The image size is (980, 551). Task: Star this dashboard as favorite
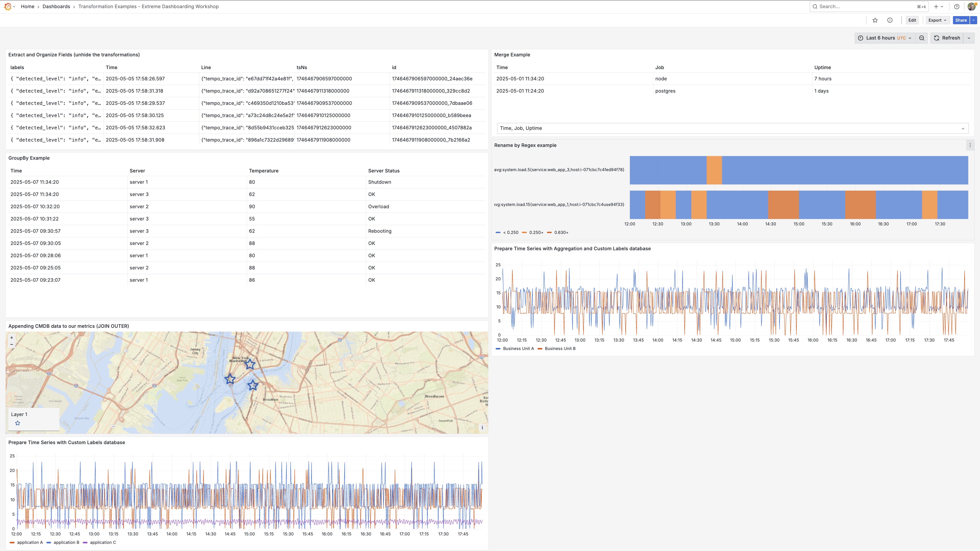(875, 20)
